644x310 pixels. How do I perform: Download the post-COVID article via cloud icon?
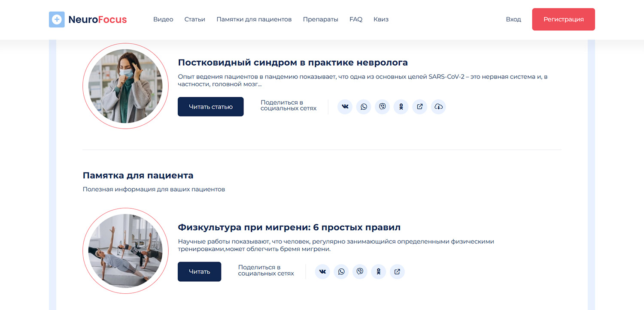(x=438, y=107)
